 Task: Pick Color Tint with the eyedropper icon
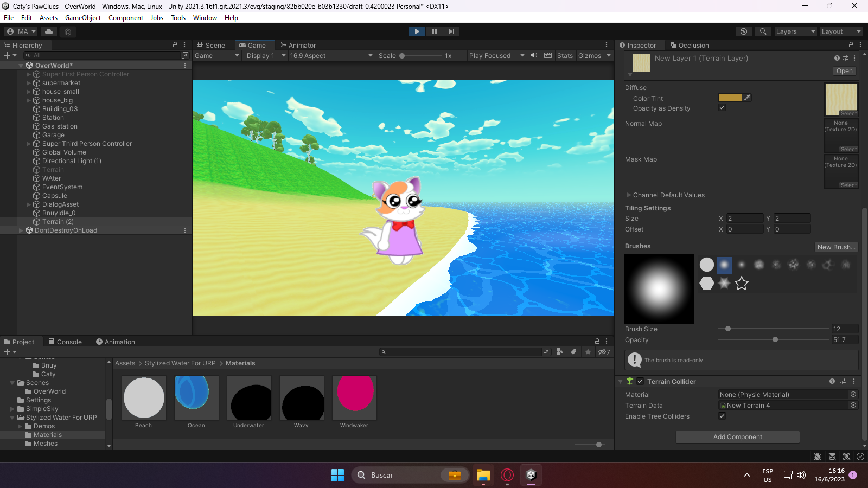[748, 98]
